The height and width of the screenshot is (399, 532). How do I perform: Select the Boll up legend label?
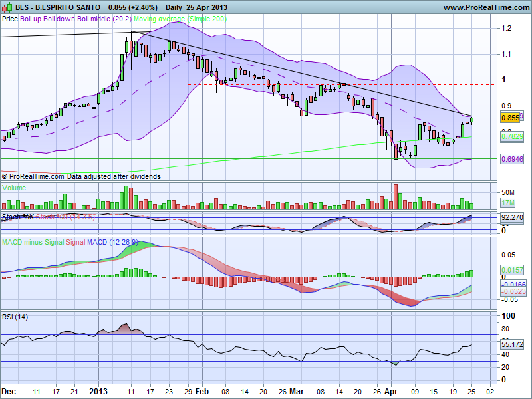pos(31,19)
